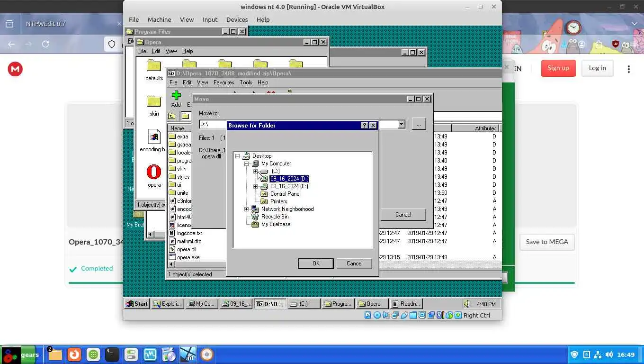Select Control Panel in folder tree
The height and width of the screenshot is (364, 644).
point(285,194)
